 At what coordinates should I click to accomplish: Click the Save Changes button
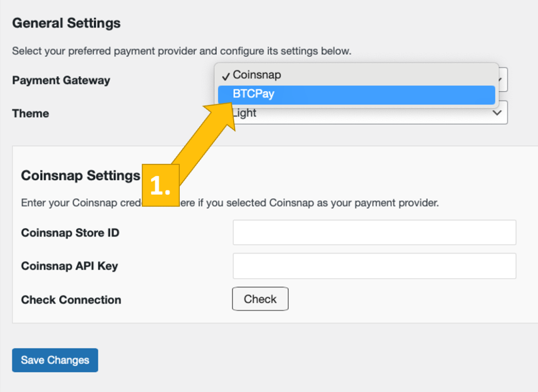click(55, 360)
